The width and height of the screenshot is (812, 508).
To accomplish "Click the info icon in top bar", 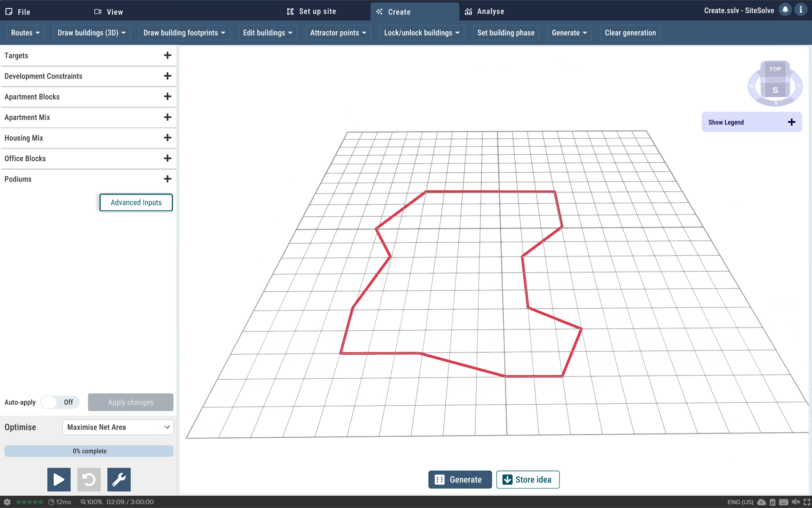I will coord(801,10).
